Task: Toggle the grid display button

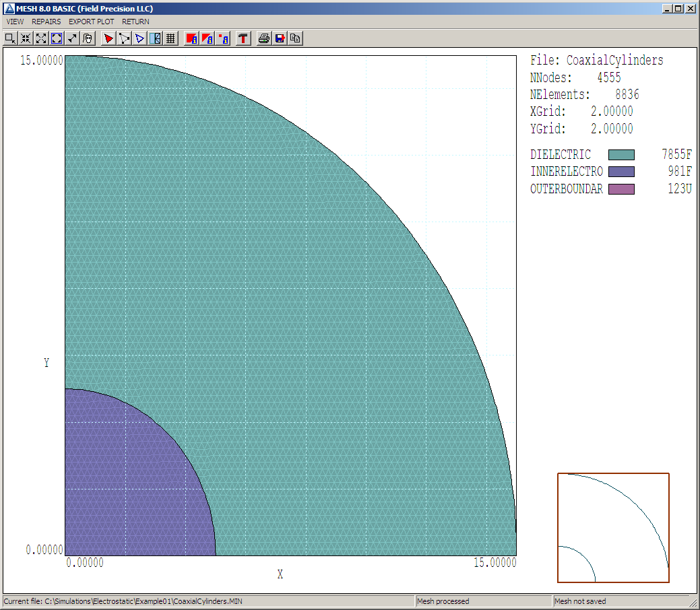Action: pos(171,38)
